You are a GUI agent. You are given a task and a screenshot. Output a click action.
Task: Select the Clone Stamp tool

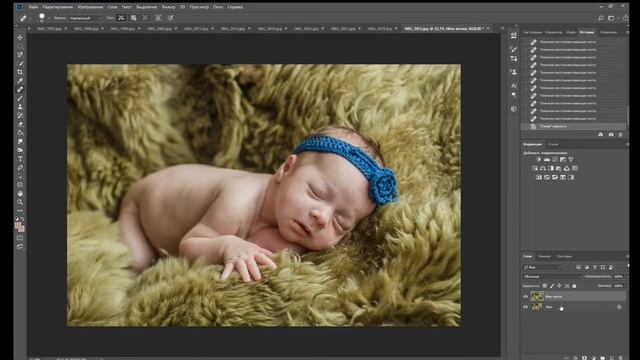coord(20,107)
